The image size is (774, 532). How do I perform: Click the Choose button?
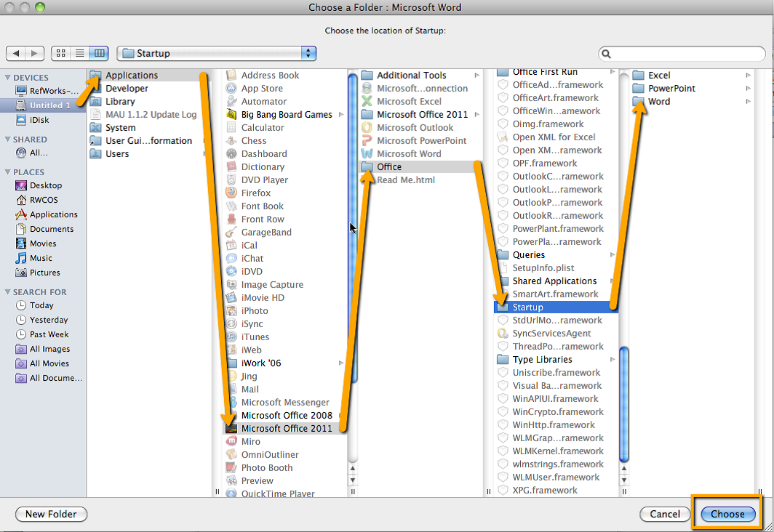[x=727, y=514]
